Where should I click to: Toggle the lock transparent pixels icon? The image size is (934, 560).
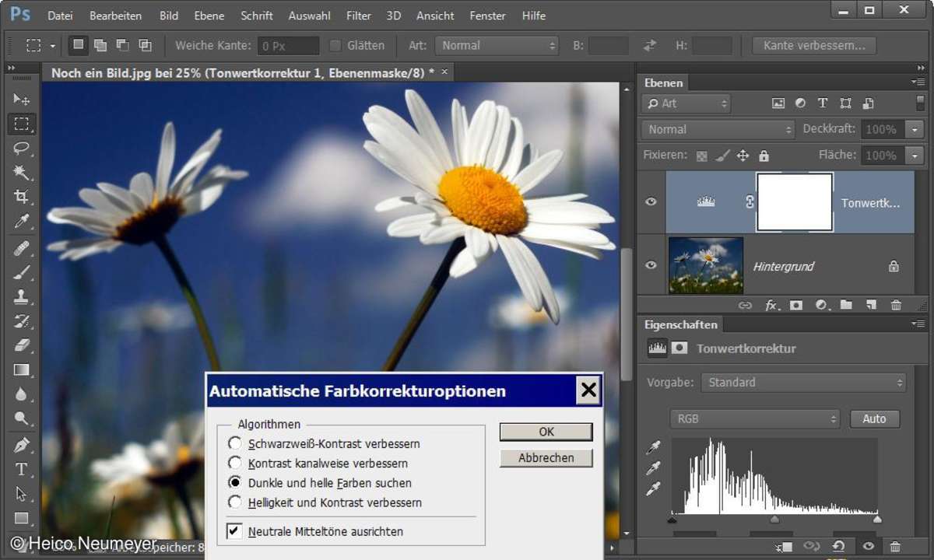coord(702,156)
